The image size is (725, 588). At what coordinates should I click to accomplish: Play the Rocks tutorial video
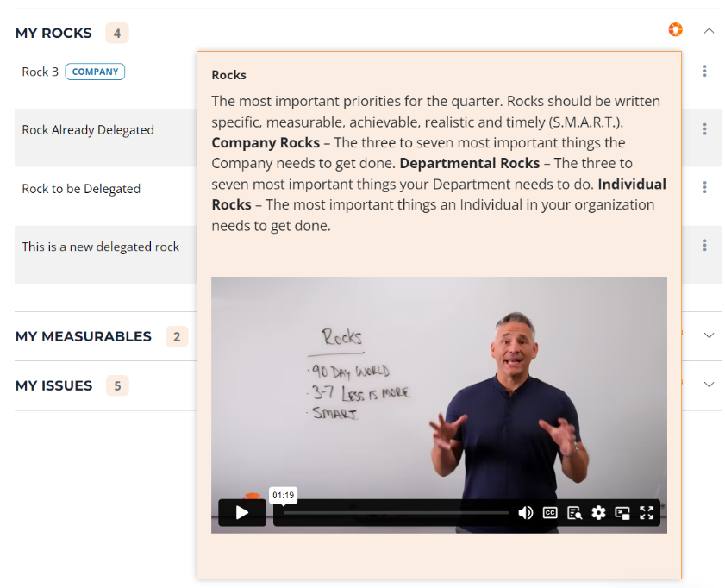point(242,513)
